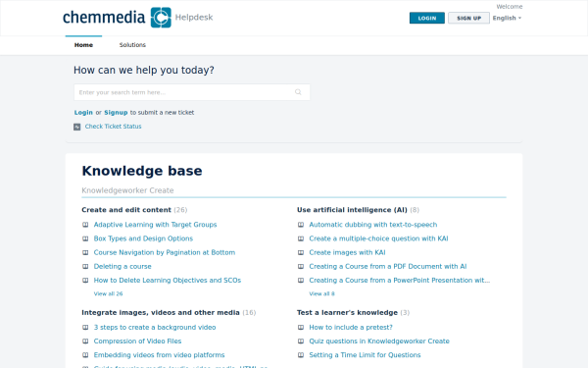The height and width of the screenshot is (368, 588).
Task: Click article icon beside Automatic dubbing with text-to-speech
Action: coord(301,225)
